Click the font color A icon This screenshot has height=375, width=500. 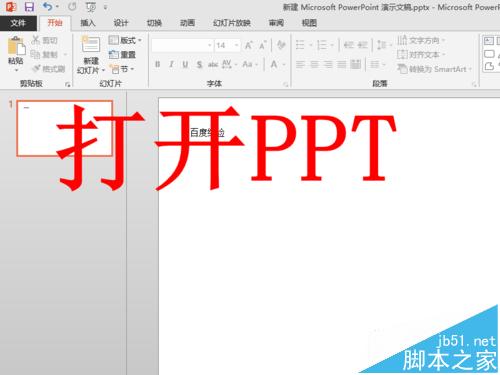click(274, 64)
